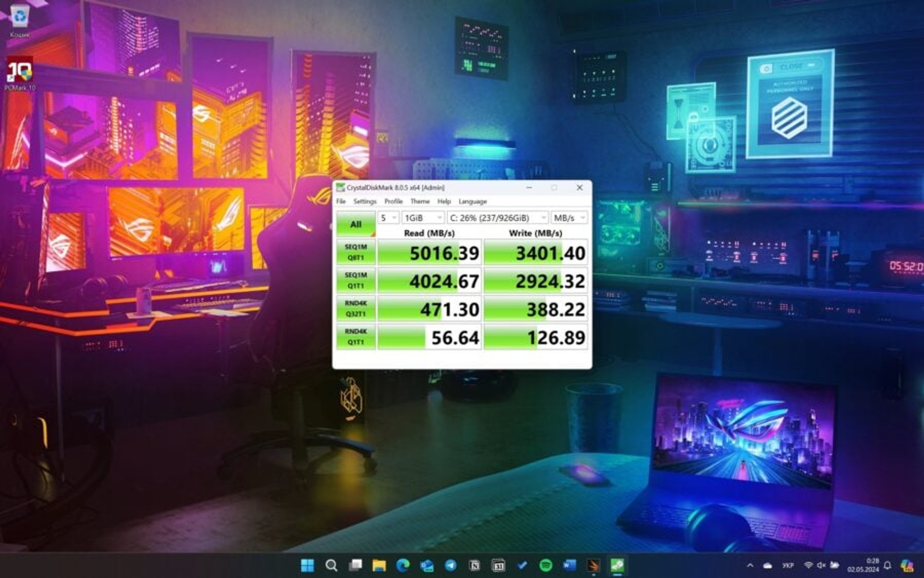Open the Language menu
Image resolution: width=924 pixels, height=578 pixels.
[x=473, y=201]
